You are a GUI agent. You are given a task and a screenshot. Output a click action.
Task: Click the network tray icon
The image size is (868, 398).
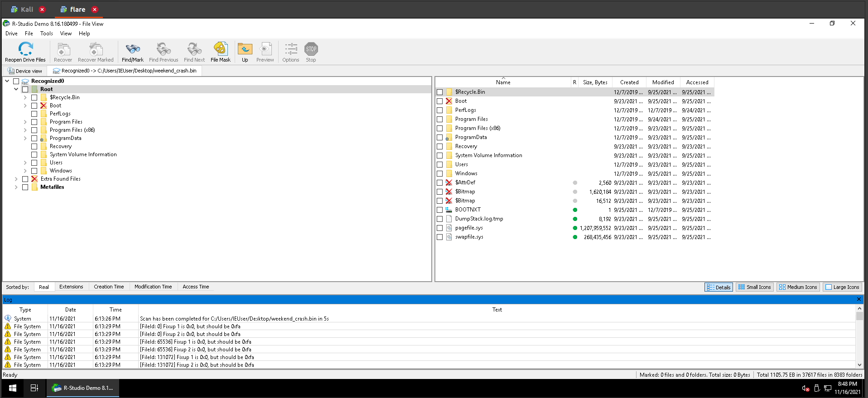[x=828, y=388]
